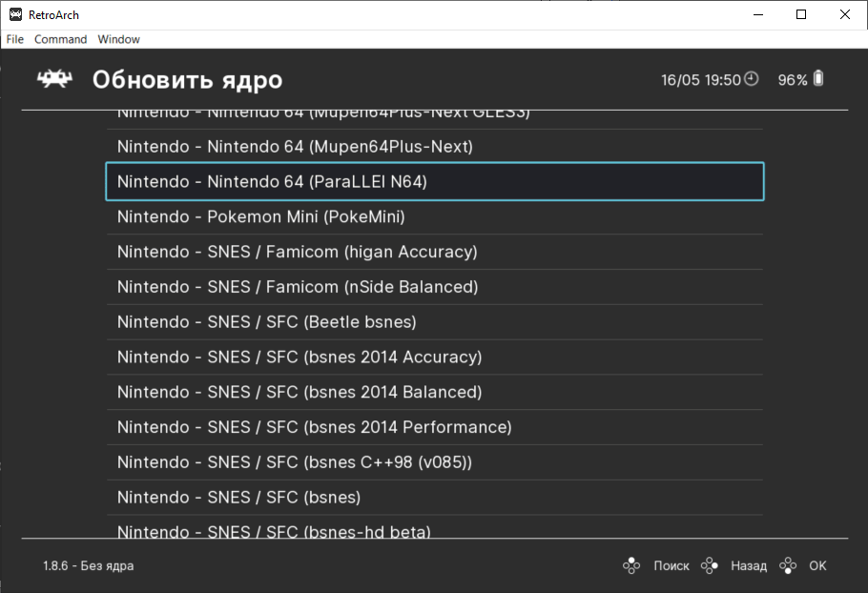The width and height of the screenshot is (868, 593).
Task: Click the Обновить ядро page title
Action: tap(187, 80)
